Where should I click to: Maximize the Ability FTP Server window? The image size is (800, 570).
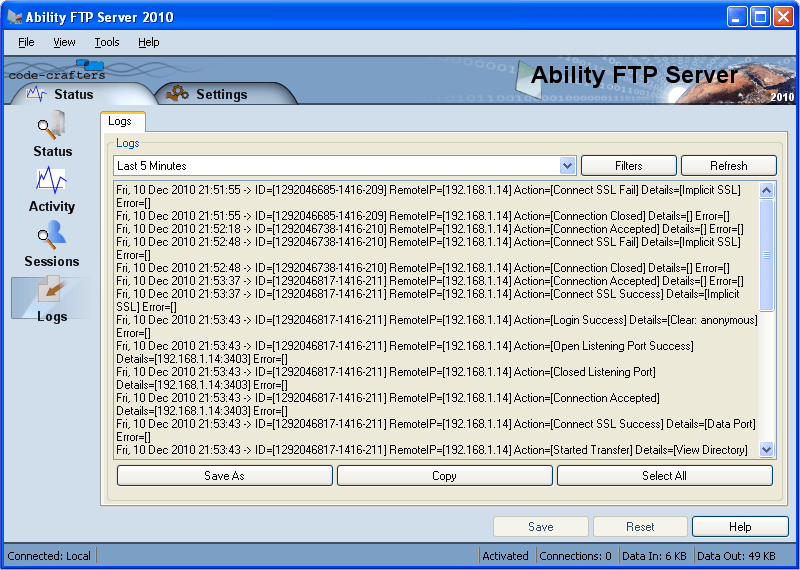tap(760, 17)
